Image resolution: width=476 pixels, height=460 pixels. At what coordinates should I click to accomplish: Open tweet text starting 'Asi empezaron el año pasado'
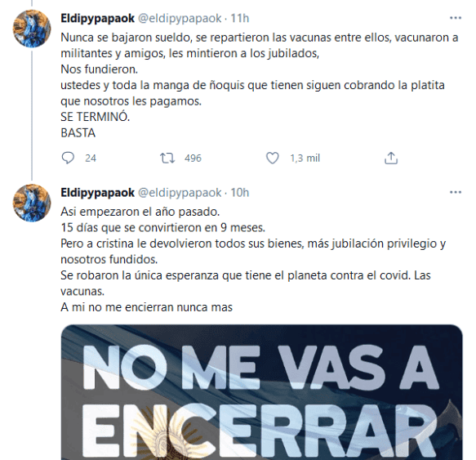pos(253,259)
